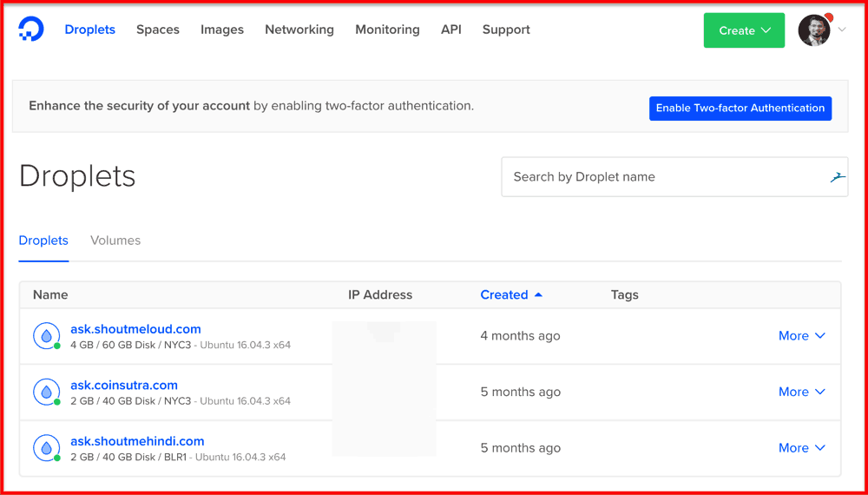The height and width of the screenshot is (495, 868).
Task: Open the Images navigation item
Action: (x=222, y=30)
